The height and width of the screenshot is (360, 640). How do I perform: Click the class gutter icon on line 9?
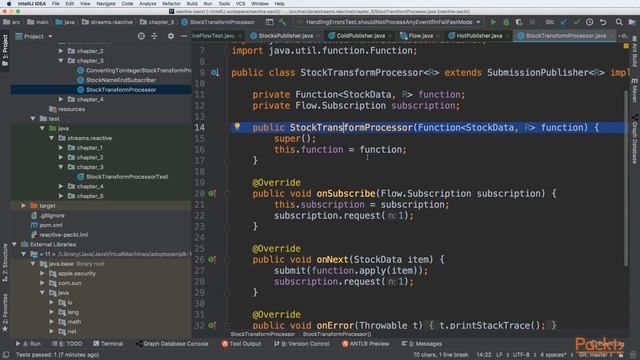[215, 73]
